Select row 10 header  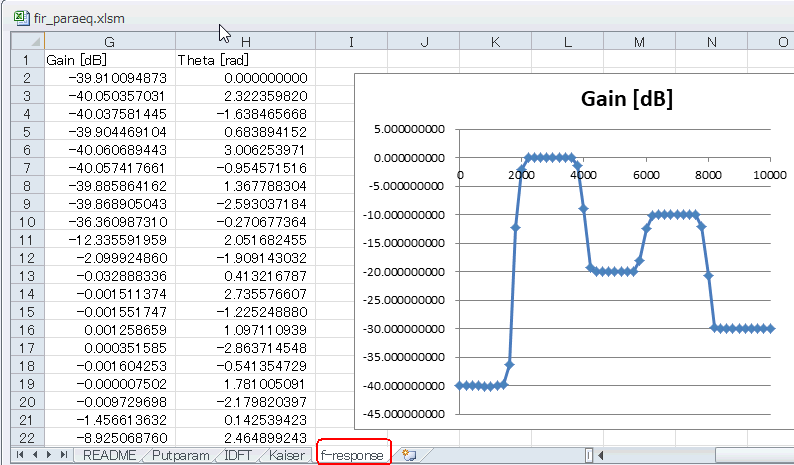click(28, 222)
